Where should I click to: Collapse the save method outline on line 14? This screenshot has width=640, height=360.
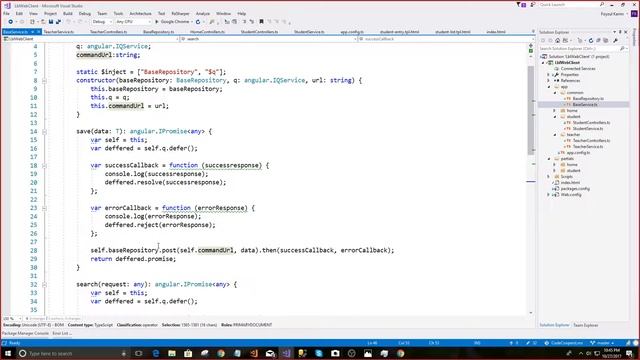(x=44, y=131)
